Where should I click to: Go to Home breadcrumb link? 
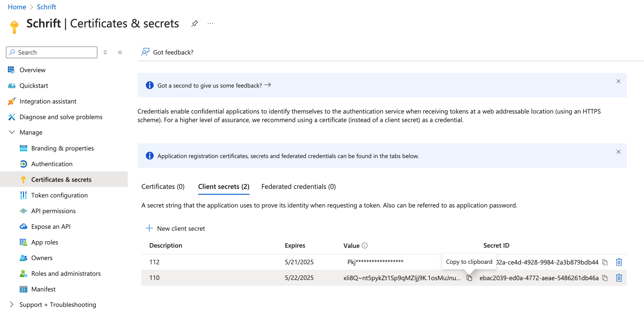(x=17, y=7)
